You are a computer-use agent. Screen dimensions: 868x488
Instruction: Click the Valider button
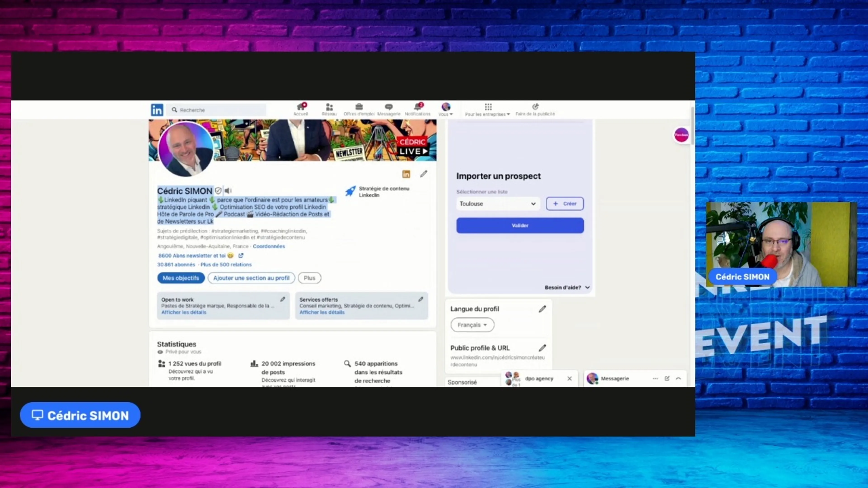pyautogui.click(x=520, y=225)
